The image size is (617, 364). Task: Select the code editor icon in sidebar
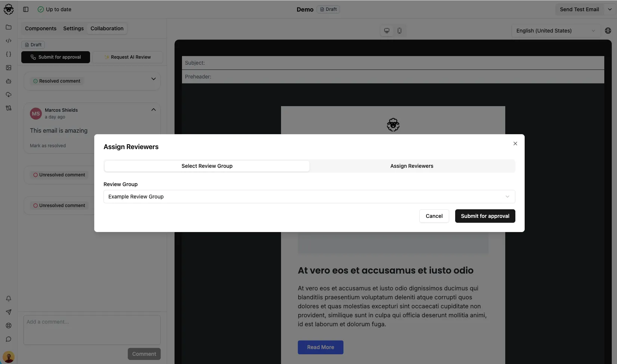click(9, 41)
